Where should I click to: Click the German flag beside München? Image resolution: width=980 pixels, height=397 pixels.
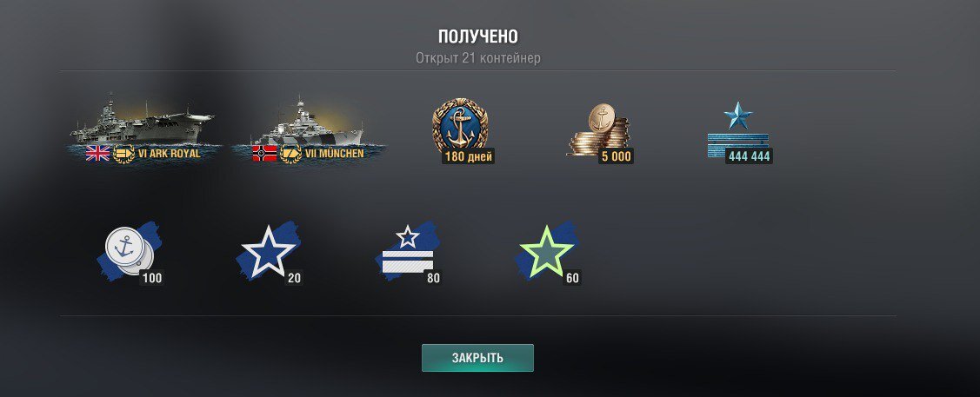(264, 153)
